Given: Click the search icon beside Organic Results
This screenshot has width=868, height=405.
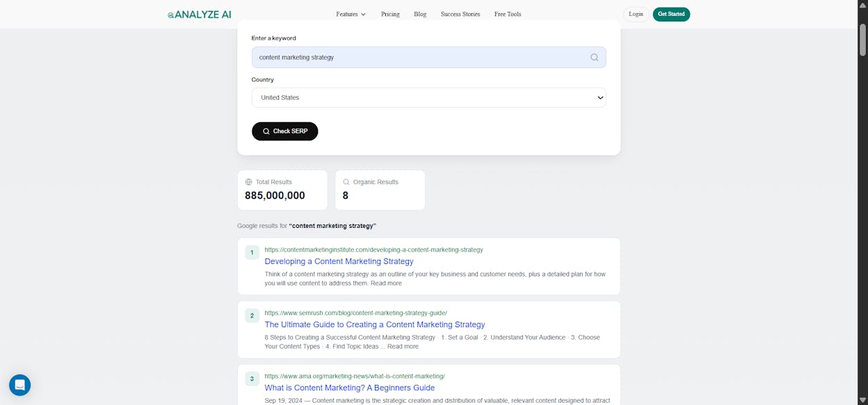Looking at the screenshot, I should click(346, 182).
